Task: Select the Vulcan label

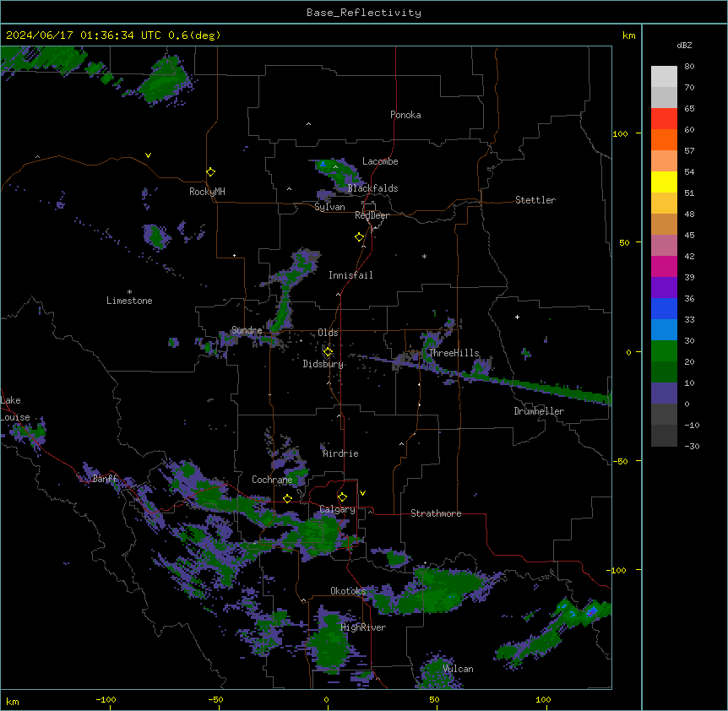Action: point(459,669)
